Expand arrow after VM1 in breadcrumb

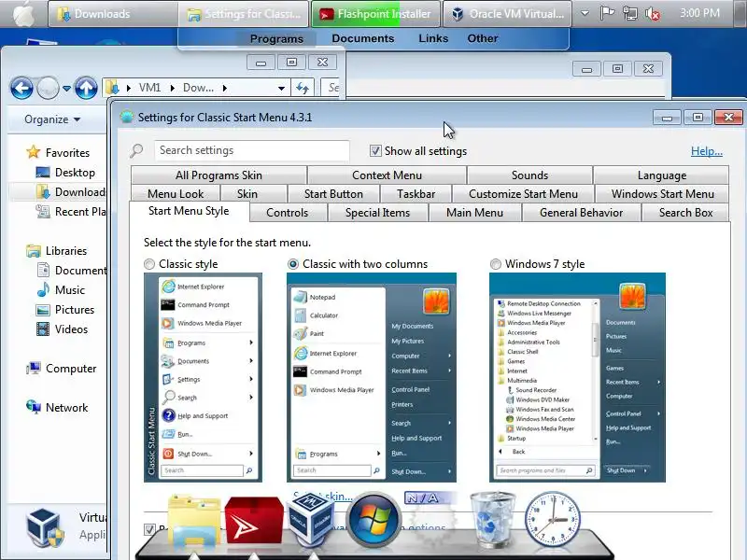point(172,88)
